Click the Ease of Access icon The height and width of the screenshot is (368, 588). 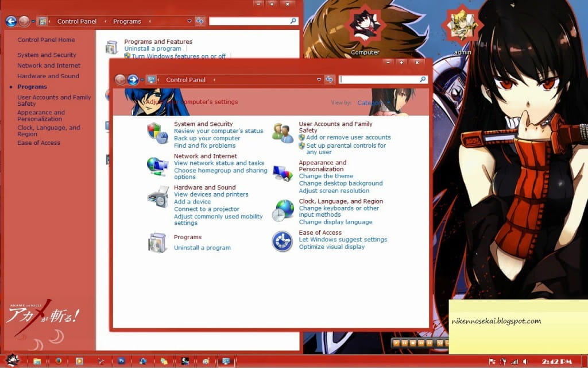[x=283, y=241]
